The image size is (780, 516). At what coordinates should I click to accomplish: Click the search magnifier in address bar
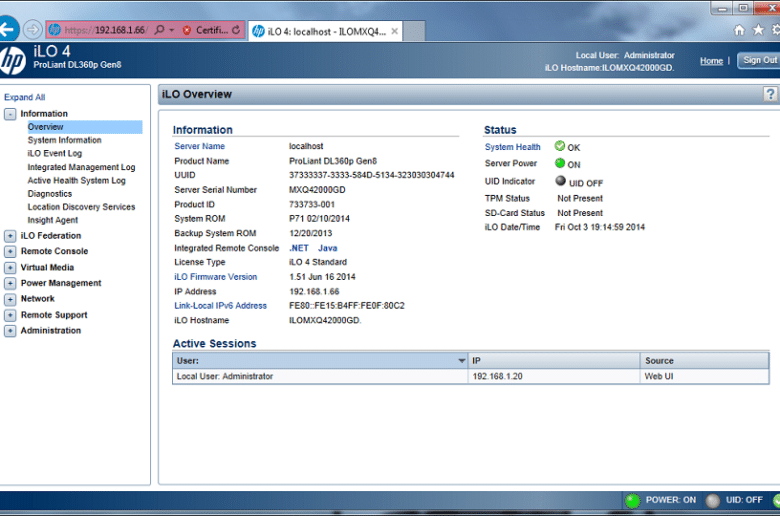pyautogui.click(x=159, y=30)
